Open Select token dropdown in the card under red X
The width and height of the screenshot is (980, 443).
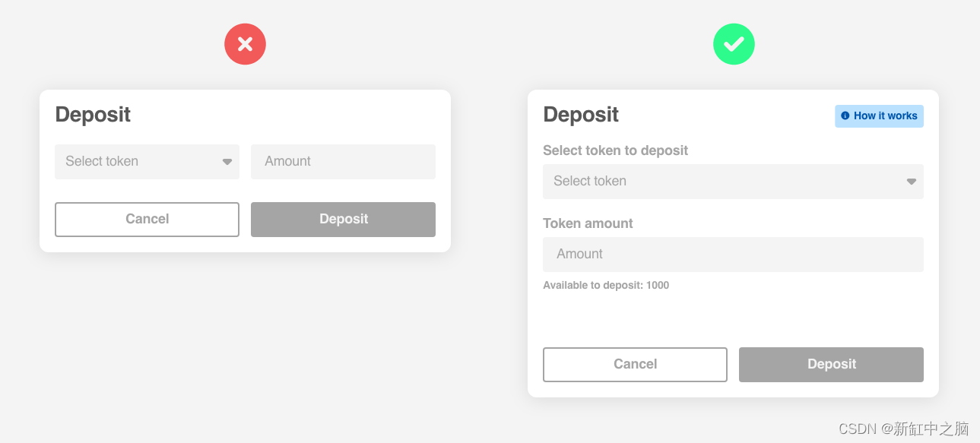coord(147,162)
